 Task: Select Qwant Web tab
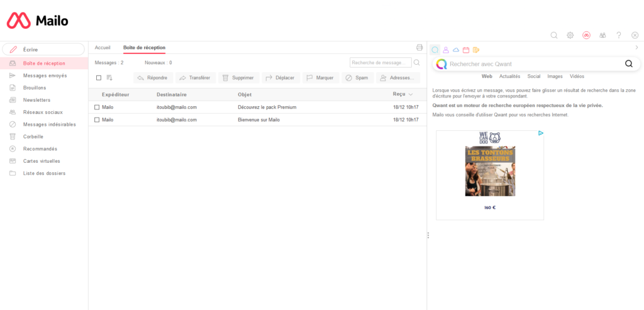coord(487,76)
